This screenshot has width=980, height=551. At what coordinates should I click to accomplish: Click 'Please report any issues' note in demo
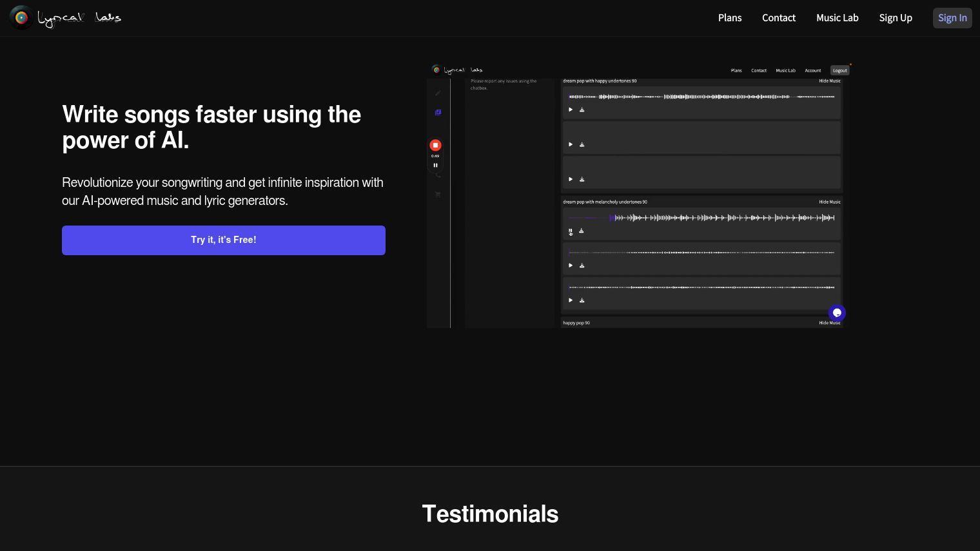(504, 84)
